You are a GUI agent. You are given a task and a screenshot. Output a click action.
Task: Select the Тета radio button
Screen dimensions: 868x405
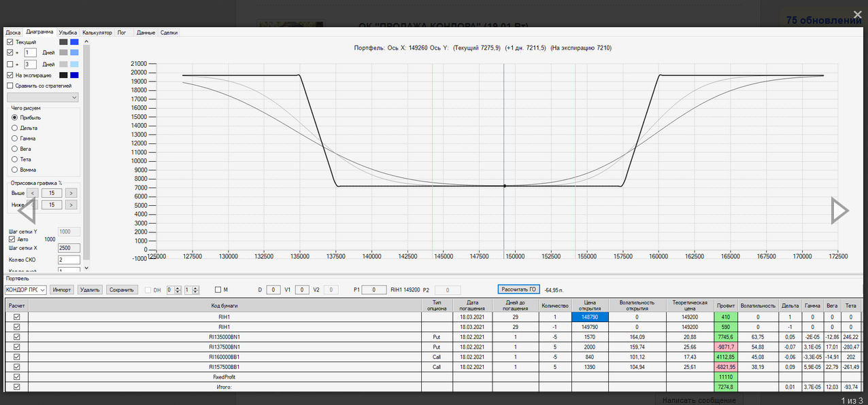(x=14, y=159)
